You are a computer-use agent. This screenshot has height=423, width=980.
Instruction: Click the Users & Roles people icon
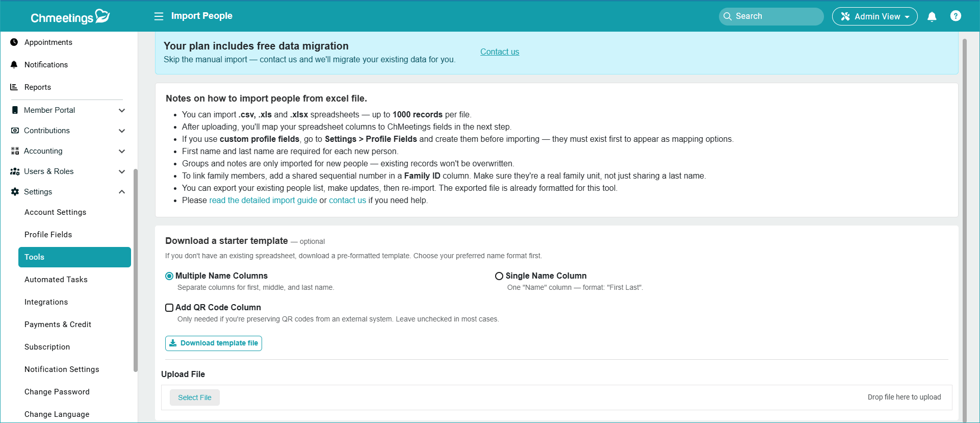tap(15, 171)
